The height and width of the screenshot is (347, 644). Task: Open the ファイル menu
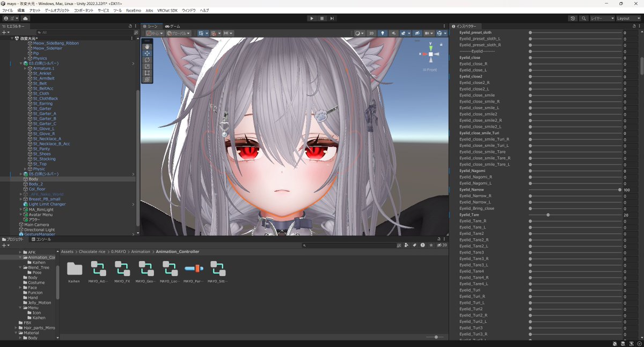[8, 10]
